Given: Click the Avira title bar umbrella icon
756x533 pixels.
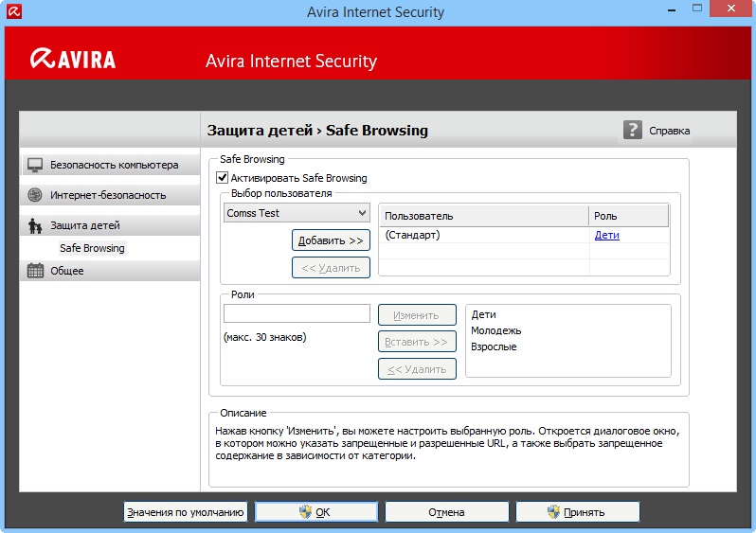Looking at the screenshot, I should point(14,11).
